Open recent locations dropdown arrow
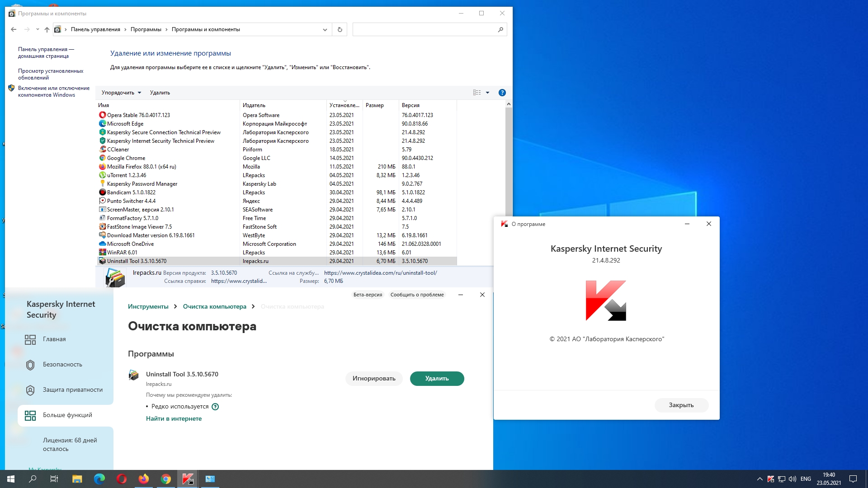This screenshot has height=488, width=868. pos(38,29)
